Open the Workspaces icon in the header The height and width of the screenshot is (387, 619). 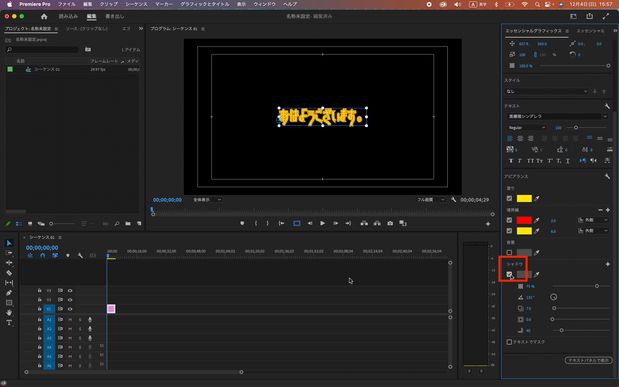click(573, 16)
